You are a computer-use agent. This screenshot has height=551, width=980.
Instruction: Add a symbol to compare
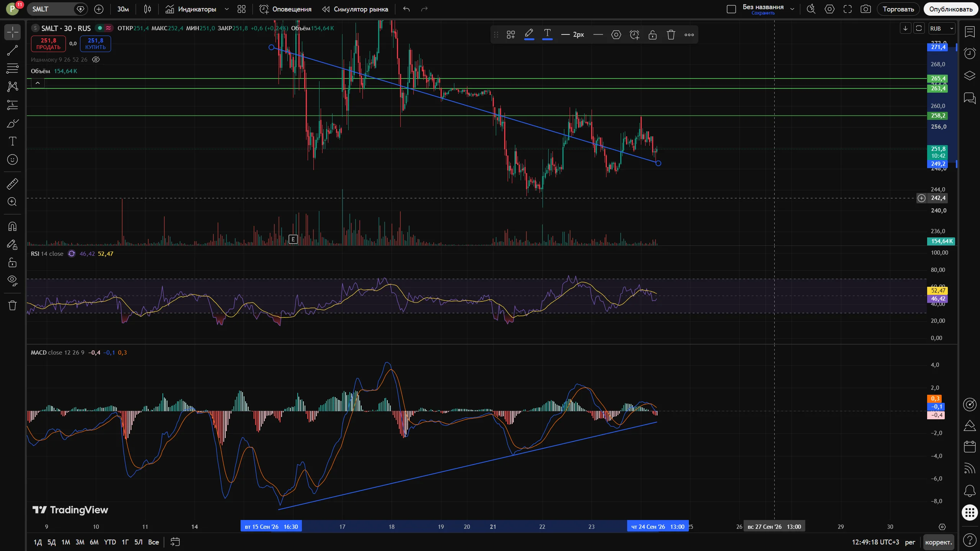click(x=99, y=9)
